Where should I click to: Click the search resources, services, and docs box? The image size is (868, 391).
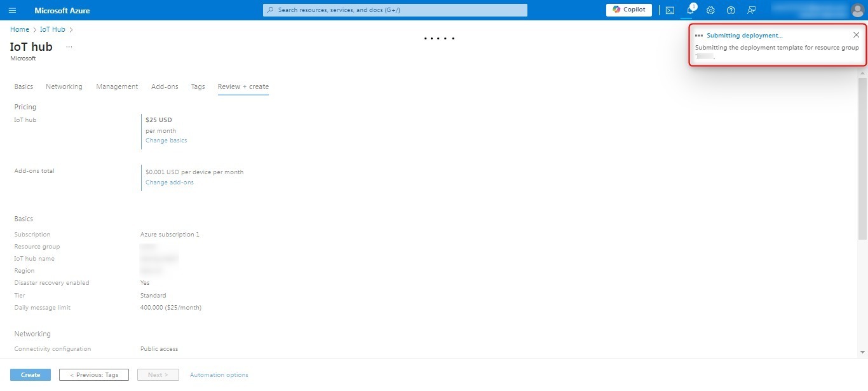point(395,10)
